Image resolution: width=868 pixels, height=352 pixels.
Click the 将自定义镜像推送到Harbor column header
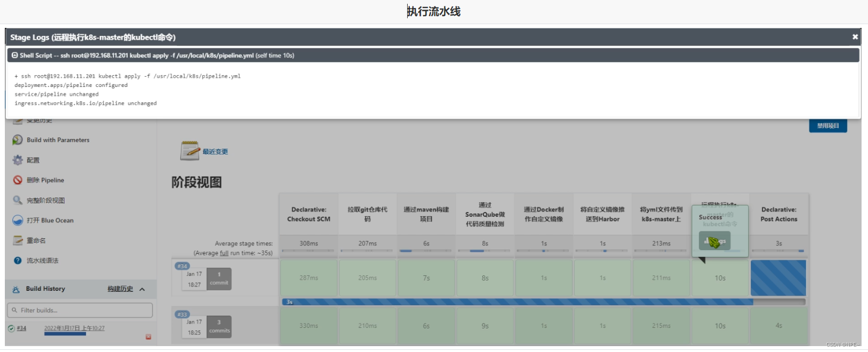[x=603, y=214]
